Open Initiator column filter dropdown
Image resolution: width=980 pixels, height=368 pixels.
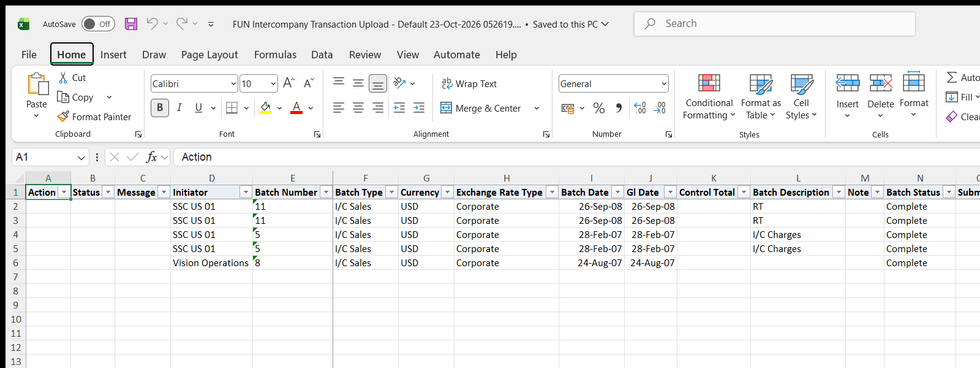tap(246, 192)
